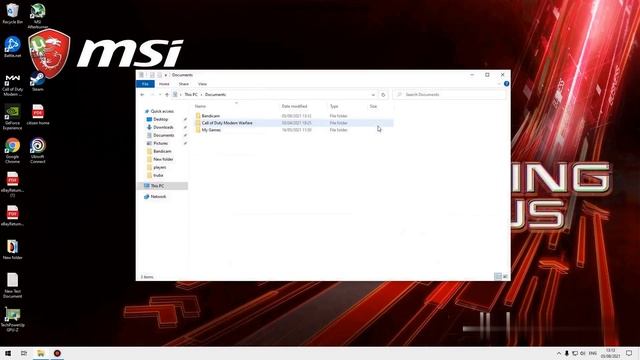This screenshot has width=640, height=360.
Task: Click the volume icon in the tray
Action: click(x=583, y=353)
